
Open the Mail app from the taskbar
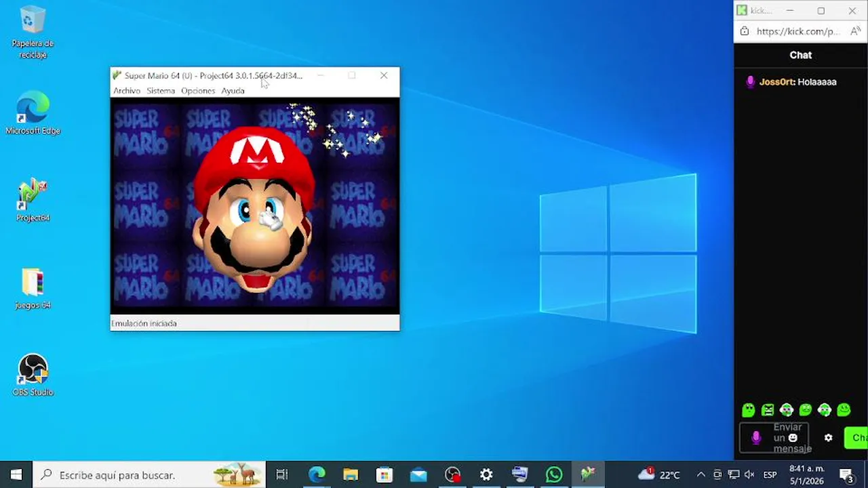(418, 474)
